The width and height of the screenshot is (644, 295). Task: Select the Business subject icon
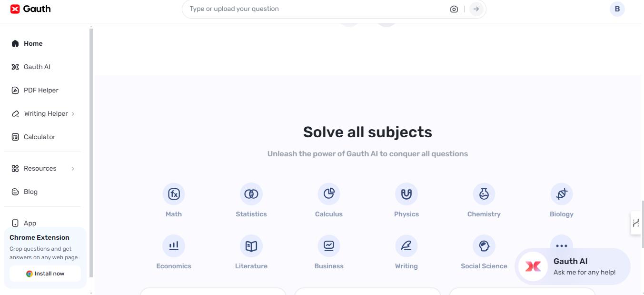(329, 246)
